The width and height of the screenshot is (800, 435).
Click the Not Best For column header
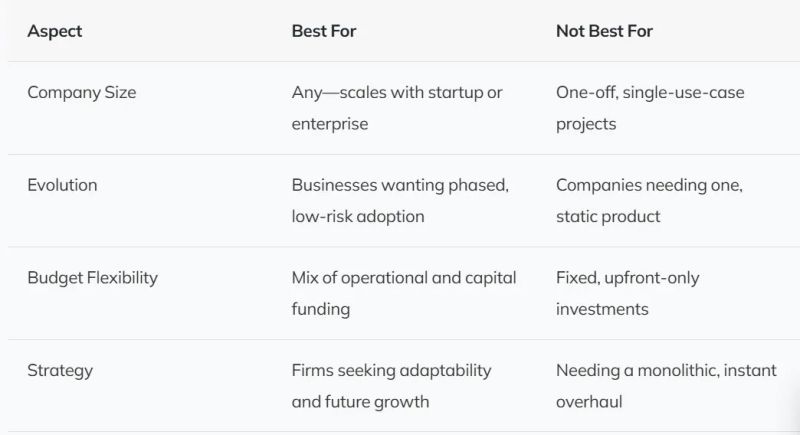[604, 31]
